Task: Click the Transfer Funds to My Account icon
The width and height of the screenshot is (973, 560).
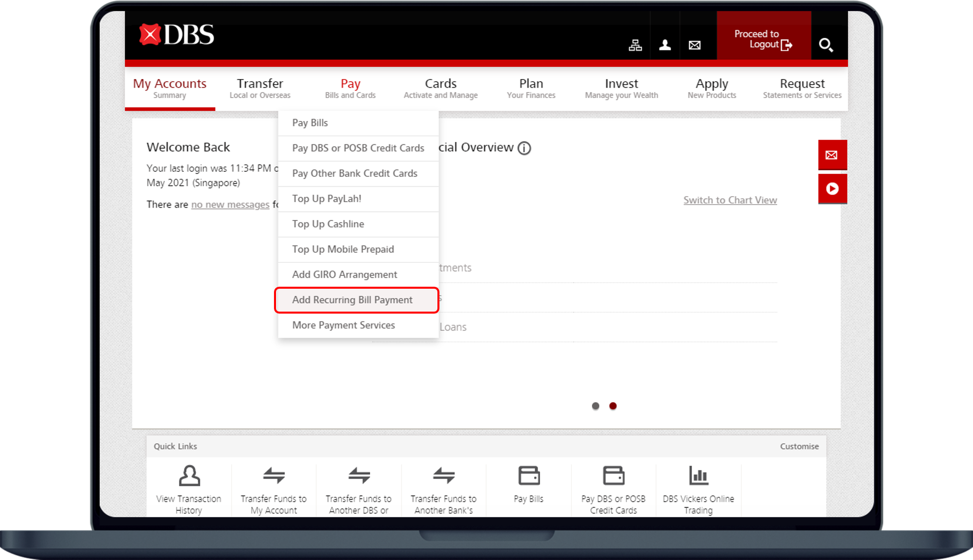Action: 274,476
